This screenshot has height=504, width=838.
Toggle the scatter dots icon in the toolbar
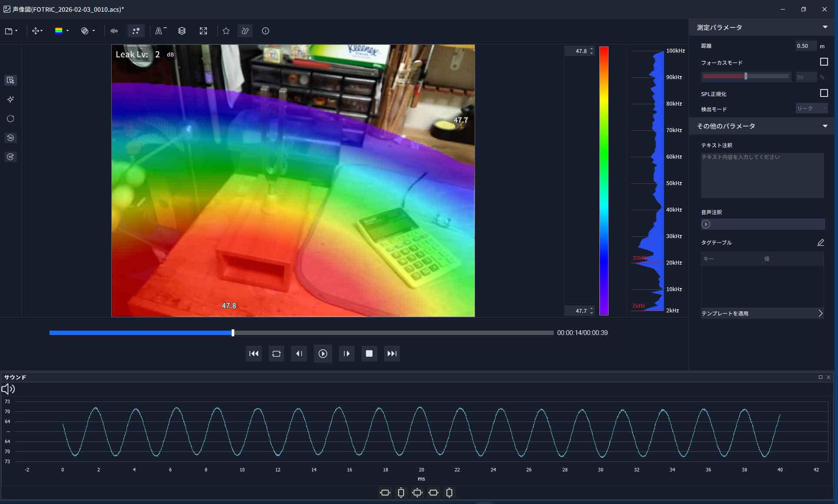click(136, 31)
